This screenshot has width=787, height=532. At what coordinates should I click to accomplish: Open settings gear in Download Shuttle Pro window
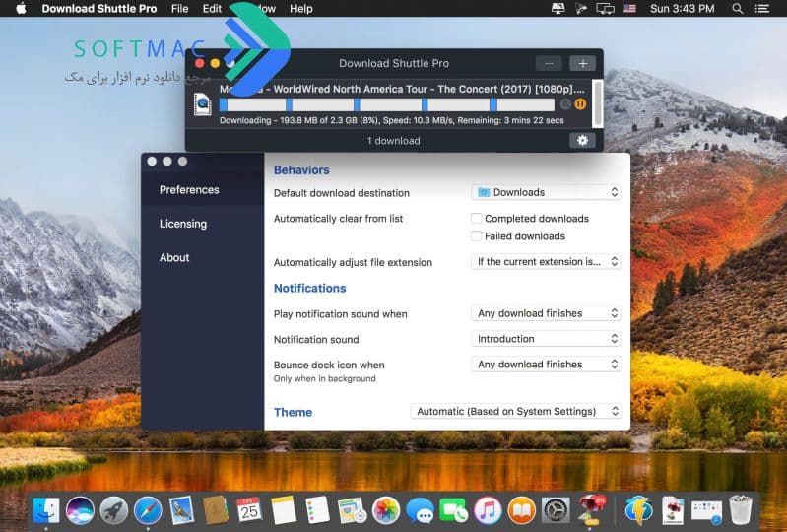582,141
